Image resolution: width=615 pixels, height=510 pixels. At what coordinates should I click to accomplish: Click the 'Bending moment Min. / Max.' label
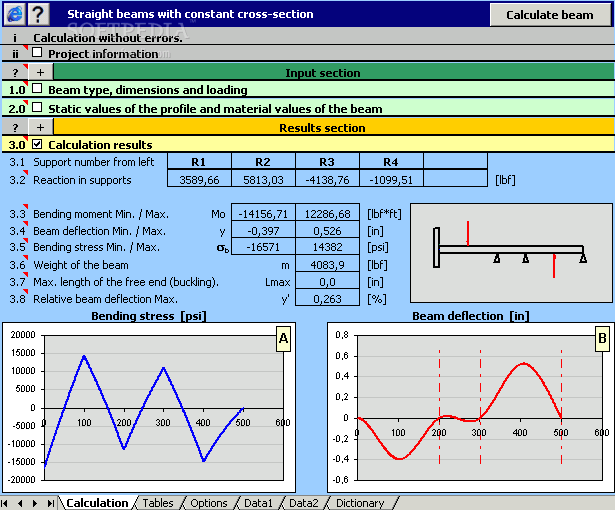(101, 214)
